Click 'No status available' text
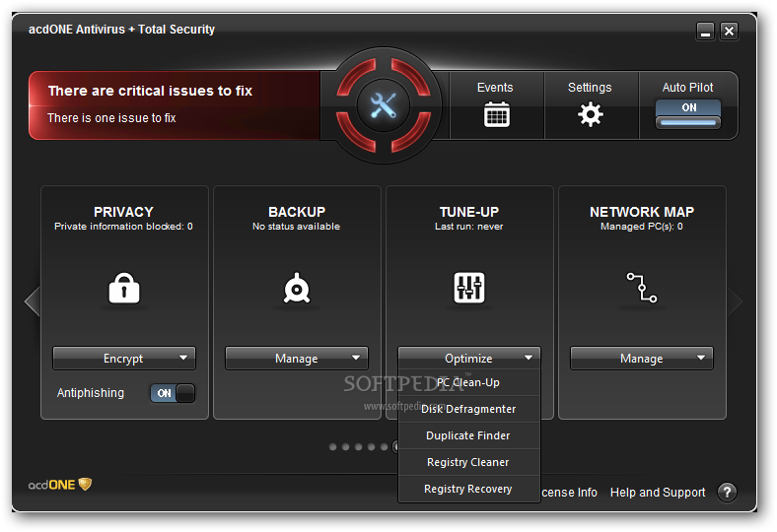The image size is (777, 532). [297, 227]
